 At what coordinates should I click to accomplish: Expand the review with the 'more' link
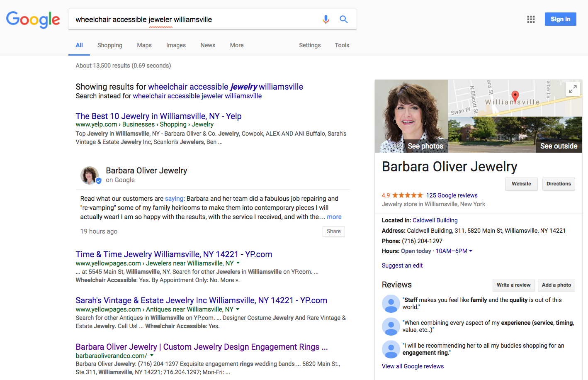point(334,217)
